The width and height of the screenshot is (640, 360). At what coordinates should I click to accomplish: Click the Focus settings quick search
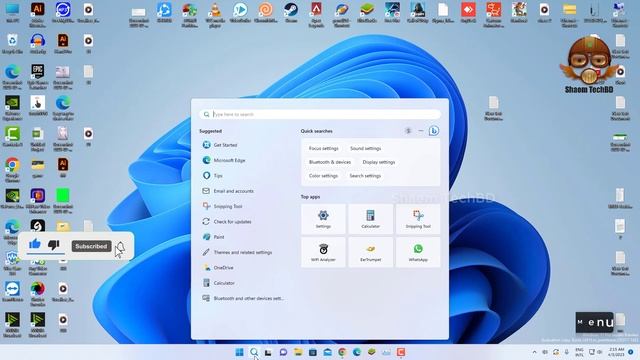[x=324, y=149]
